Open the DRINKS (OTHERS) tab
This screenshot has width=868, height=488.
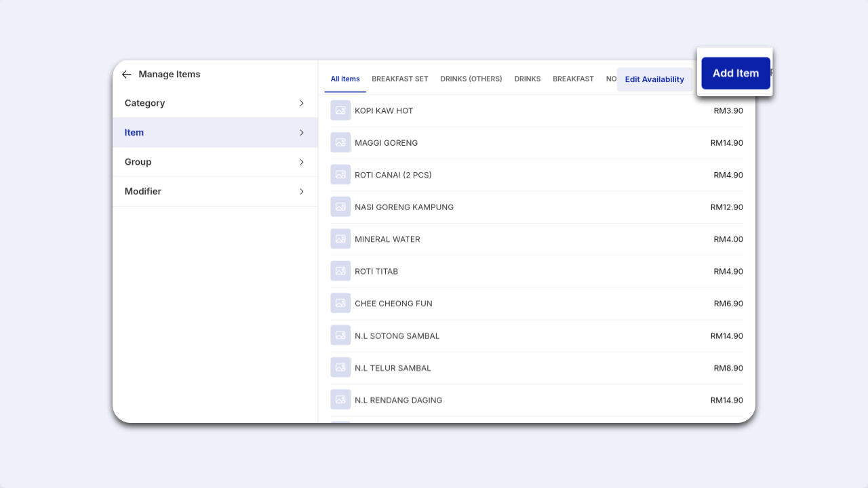tap(471, 79)
